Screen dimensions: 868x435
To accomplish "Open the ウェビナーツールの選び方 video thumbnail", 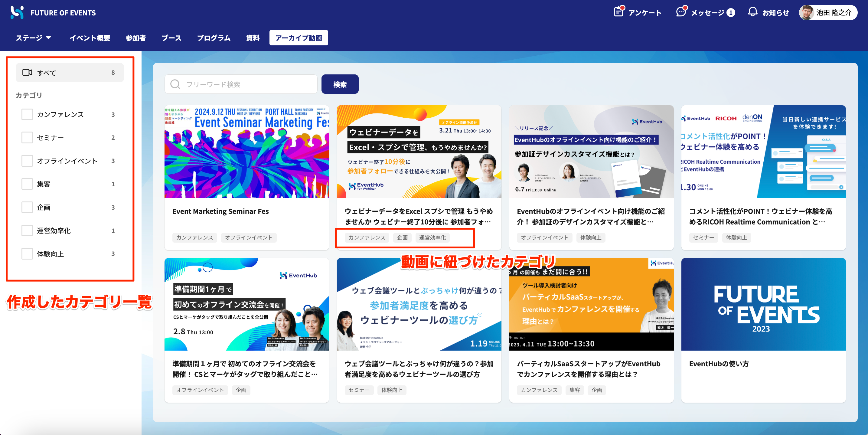I will pos(419,304).
